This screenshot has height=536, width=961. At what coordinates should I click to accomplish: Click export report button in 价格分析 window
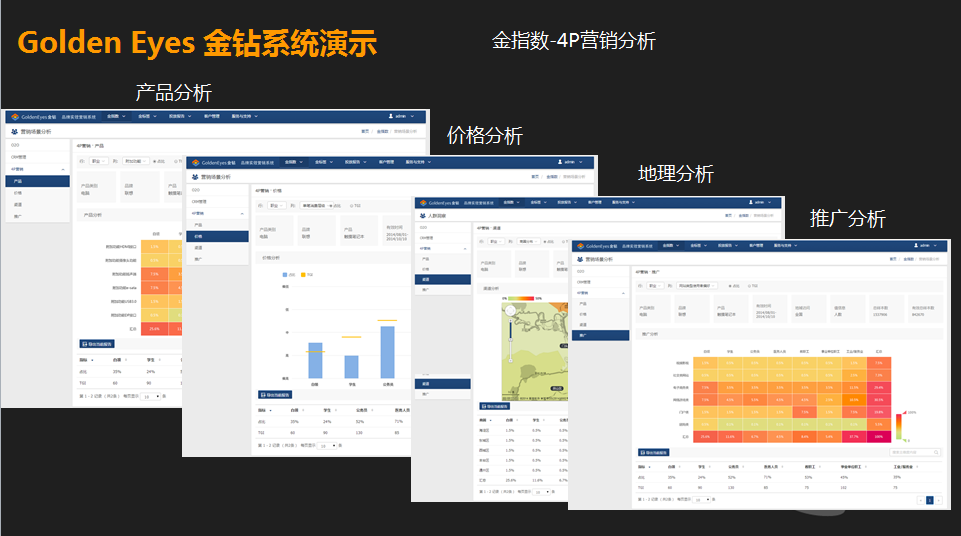(x=275, y=395)
